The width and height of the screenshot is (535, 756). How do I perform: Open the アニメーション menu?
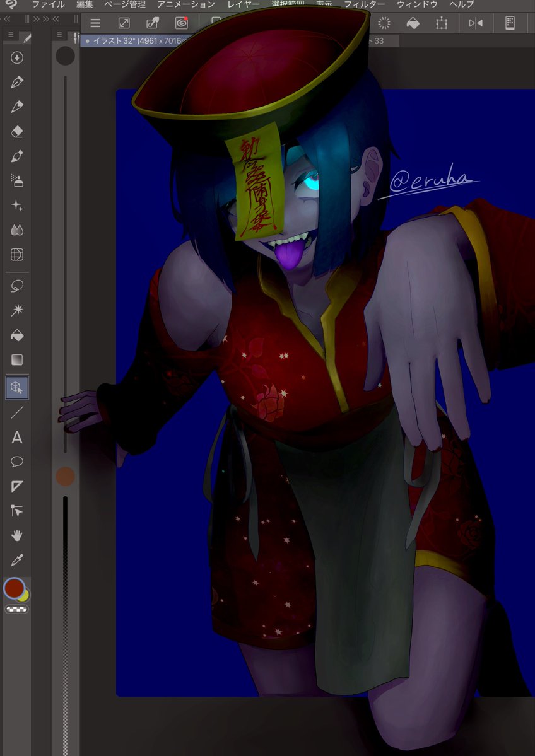pyautogui.click(x=186, y=4)
